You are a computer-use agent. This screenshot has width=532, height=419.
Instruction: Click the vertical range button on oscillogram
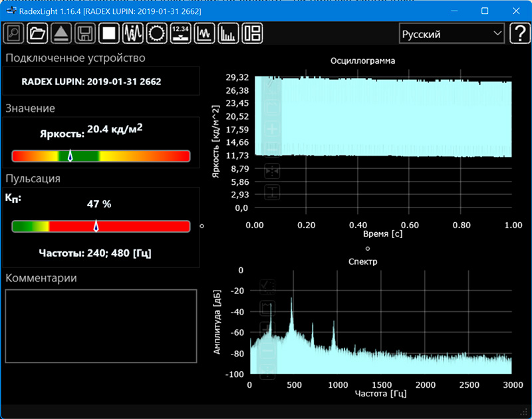[272, 192]
